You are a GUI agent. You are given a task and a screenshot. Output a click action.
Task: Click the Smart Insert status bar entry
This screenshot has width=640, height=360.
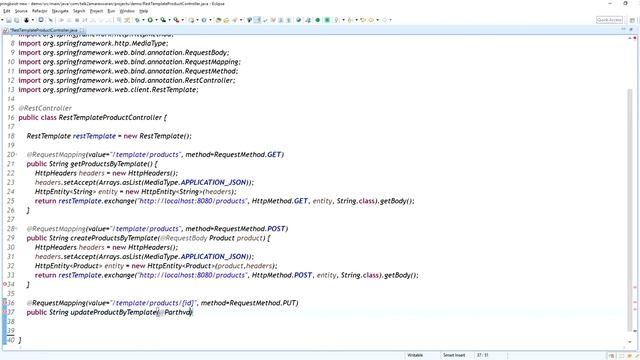pyautogui.click(x=454, y=355)
